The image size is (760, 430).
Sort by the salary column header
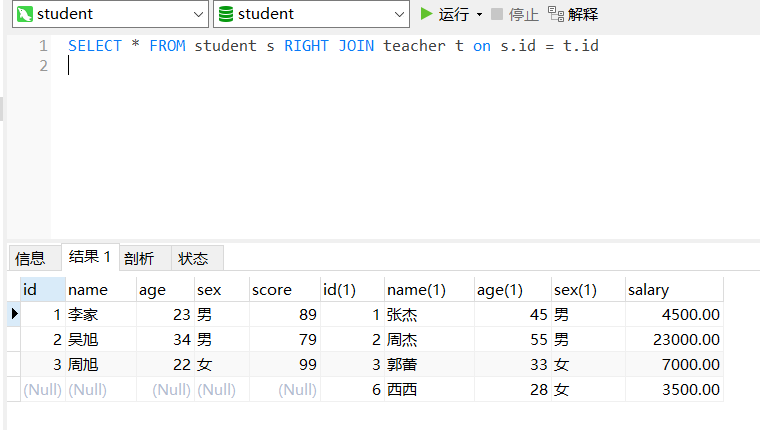pyautogui.click(x=671, y=289)
